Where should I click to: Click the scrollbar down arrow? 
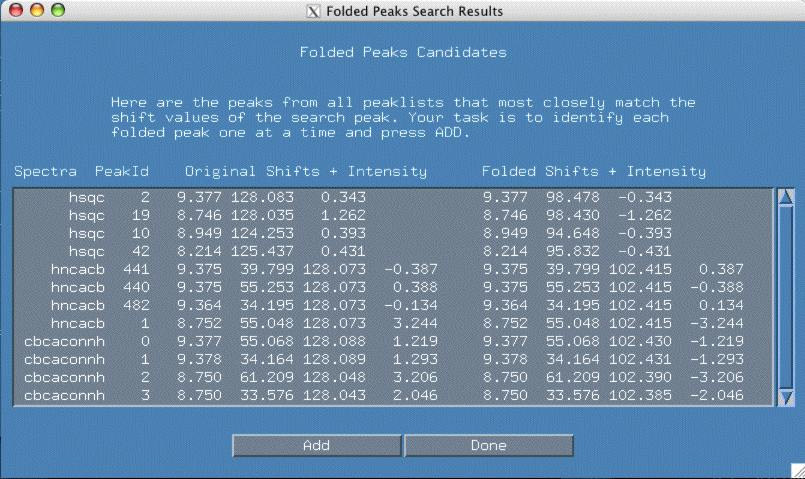pyautogui.click(x=785, y=397)
